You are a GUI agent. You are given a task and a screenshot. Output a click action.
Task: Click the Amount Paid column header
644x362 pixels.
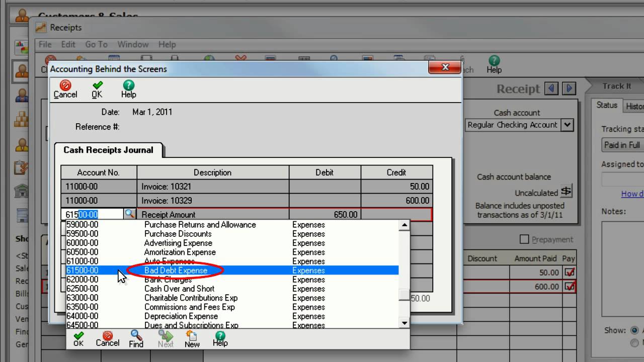point(535,258)
